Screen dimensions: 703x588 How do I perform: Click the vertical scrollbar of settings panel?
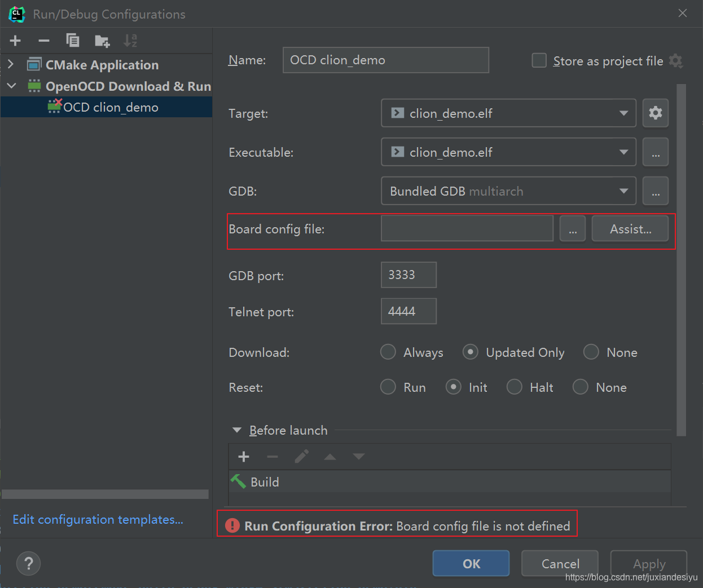[681, 260]
